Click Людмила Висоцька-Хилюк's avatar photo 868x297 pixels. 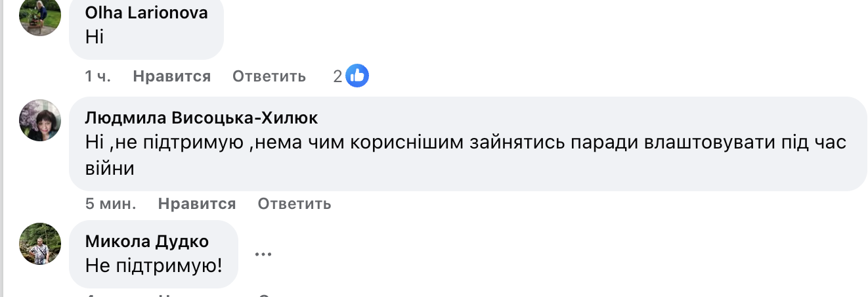(x=41, y=120)
